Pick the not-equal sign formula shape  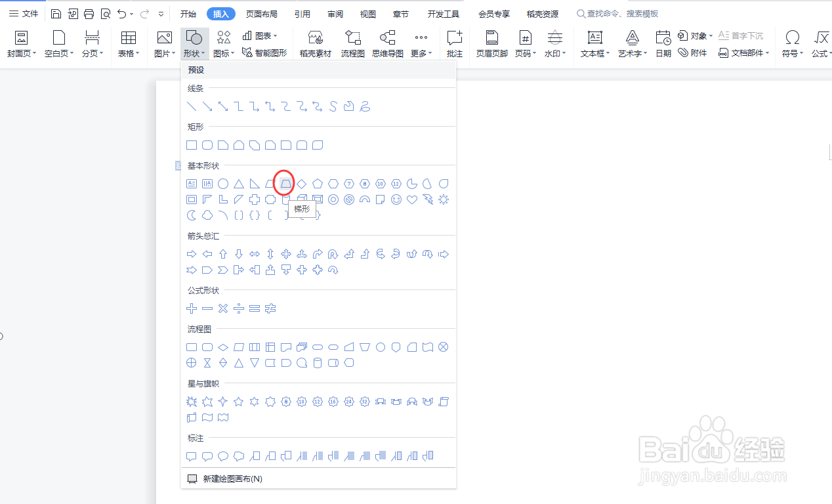click(x=270, y=308)
